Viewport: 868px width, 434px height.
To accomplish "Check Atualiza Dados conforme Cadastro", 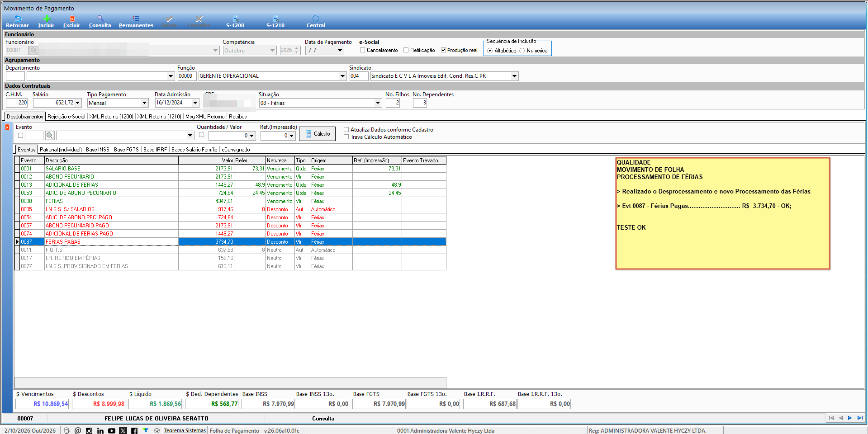I will point(346,130).
